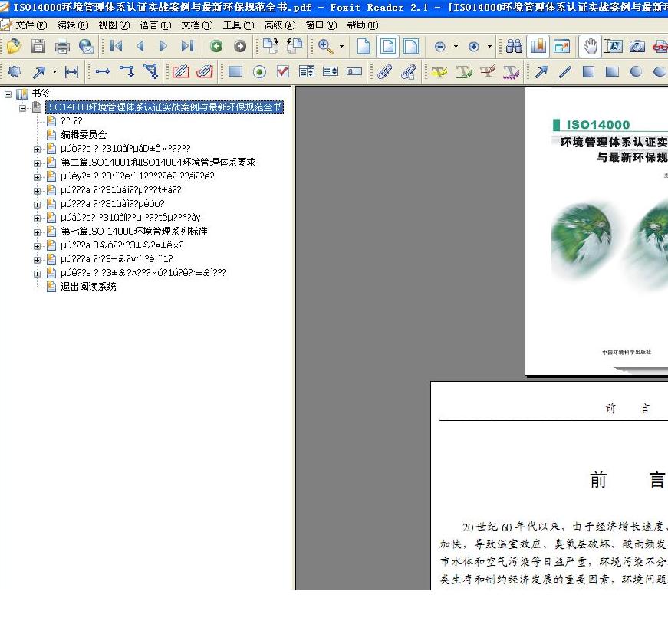Viewport: 668px width, 644px height.
Task: Select the text selection tool
Action: [614, 46]
